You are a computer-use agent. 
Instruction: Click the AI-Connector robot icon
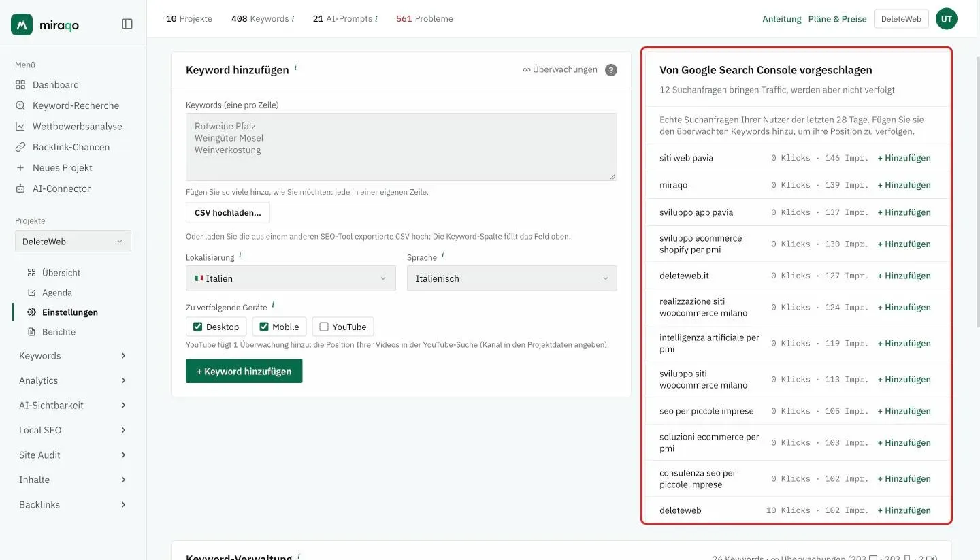click(20, 188)
